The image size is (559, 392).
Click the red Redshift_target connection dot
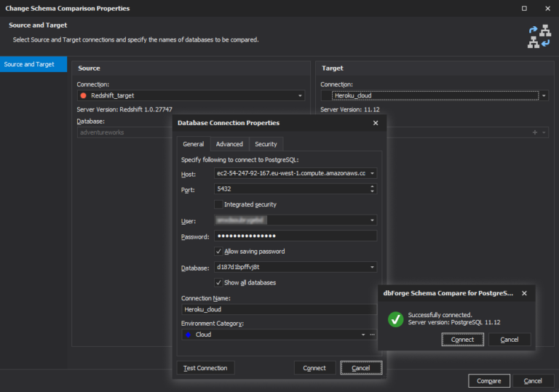pos(83,95)
